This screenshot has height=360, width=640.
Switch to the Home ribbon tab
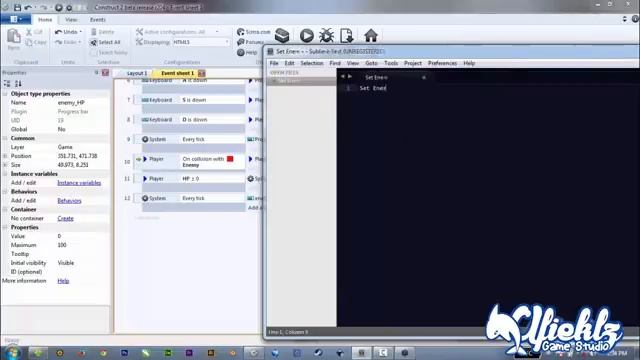(x=45, y=20)
